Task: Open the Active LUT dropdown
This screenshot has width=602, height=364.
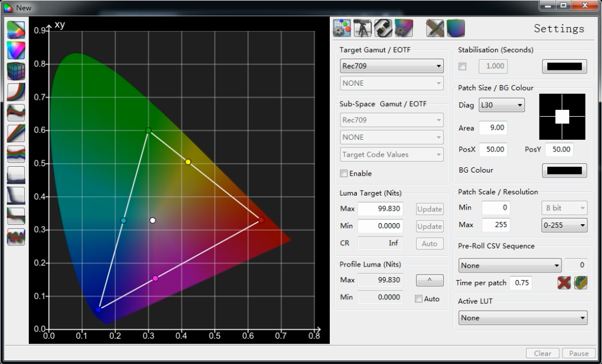Action: (523, 318)
